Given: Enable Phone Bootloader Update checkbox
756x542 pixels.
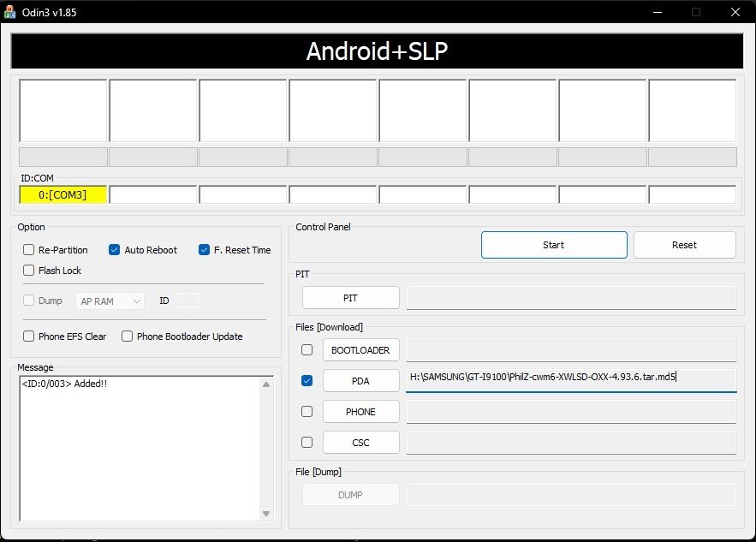Looking at the screenshot, I should (128, 337).
